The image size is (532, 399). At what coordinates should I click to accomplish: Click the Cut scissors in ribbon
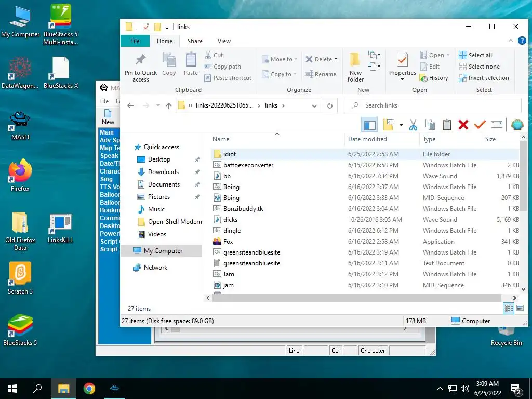(x=208, y=55)
